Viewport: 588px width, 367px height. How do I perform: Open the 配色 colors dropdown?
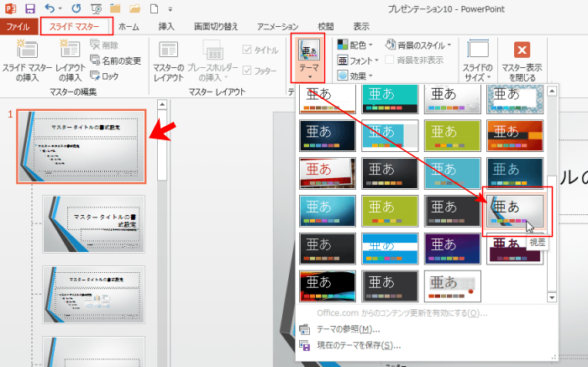(x=354, y=45)
